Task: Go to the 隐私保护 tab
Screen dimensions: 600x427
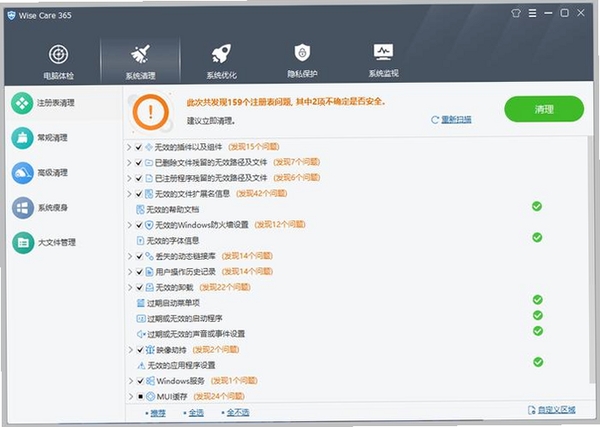Action: [302, 60]
